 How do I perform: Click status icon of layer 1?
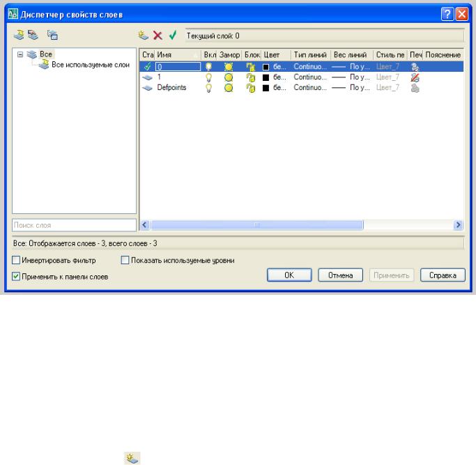point(148,78)
